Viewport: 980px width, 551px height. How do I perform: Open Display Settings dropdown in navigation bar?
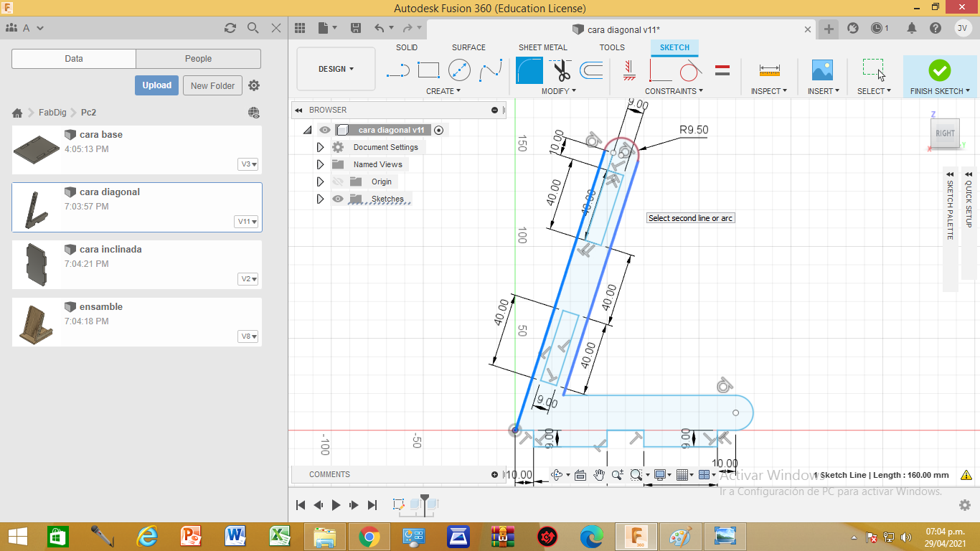click(663, 475)
